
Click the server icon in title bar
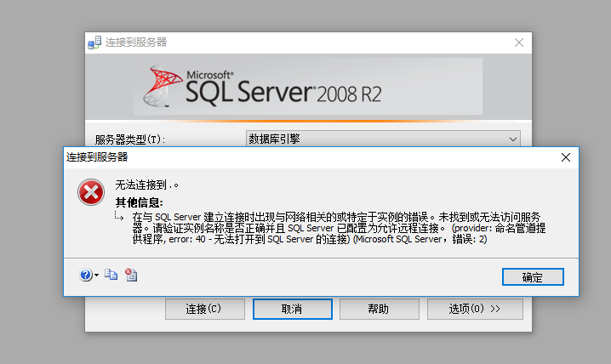pyautogui.click(x=94, y=43)
